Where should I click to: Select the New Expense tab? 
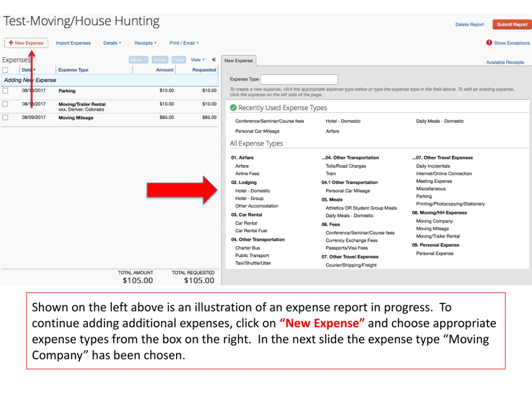point(238,61)
